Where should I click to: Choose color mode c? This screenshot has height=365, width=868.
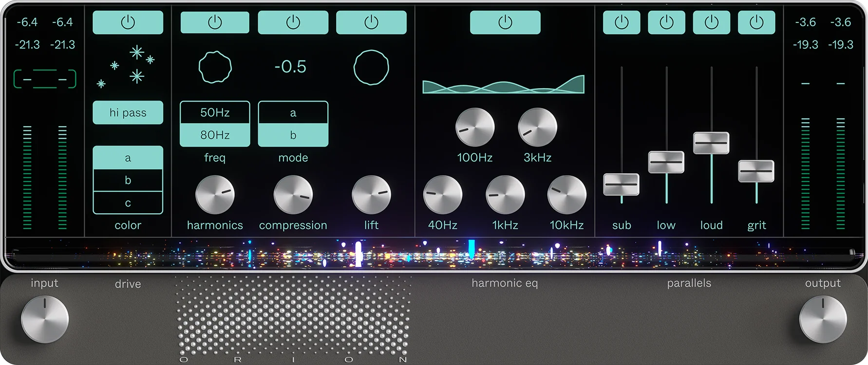[128, 203]
